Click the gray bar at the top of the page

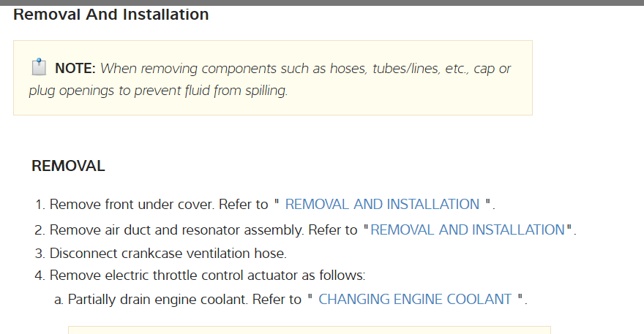pos(322,2)
